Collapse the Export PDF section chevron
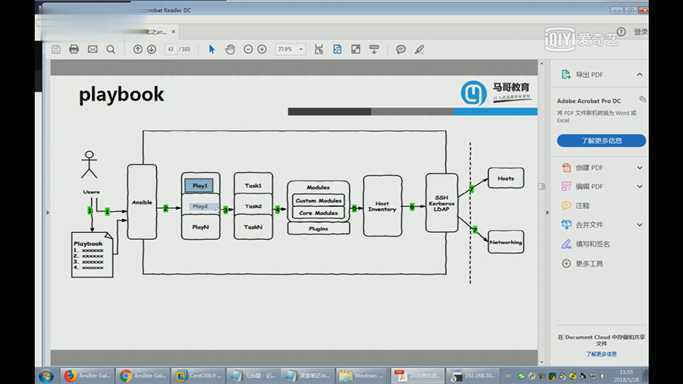683x384 pixels. 639,75
